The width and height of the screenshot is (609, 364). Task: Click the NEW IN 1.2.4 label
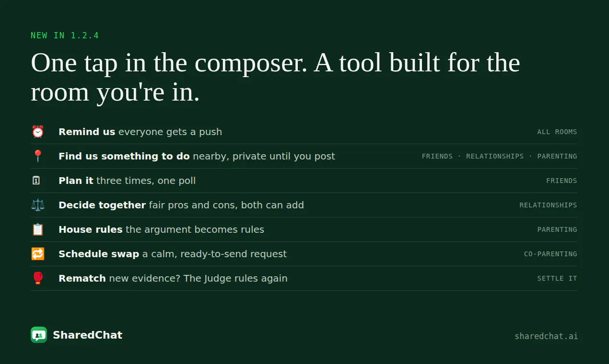[65, 35]
